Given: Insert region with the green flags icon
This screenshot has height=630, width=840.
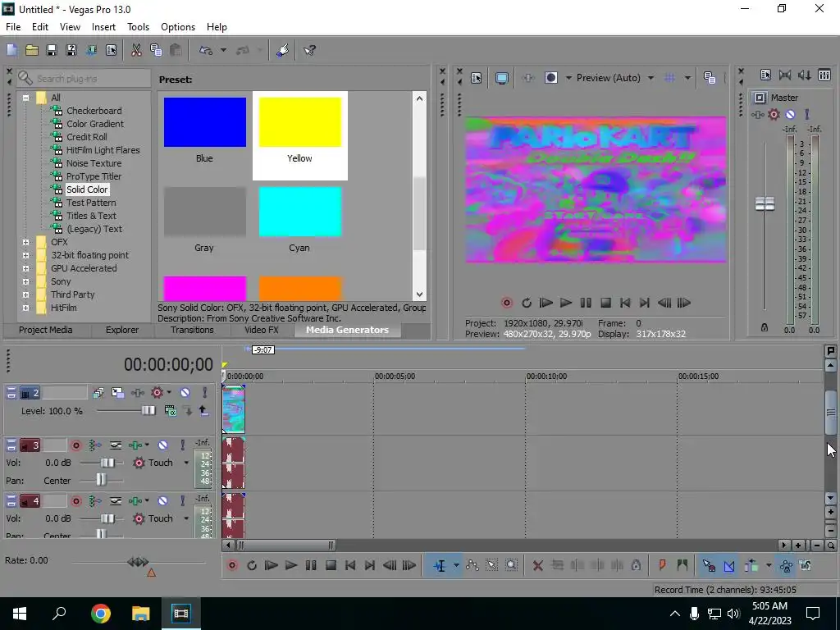Looking at the screenshot, I should tap(682, 565).
